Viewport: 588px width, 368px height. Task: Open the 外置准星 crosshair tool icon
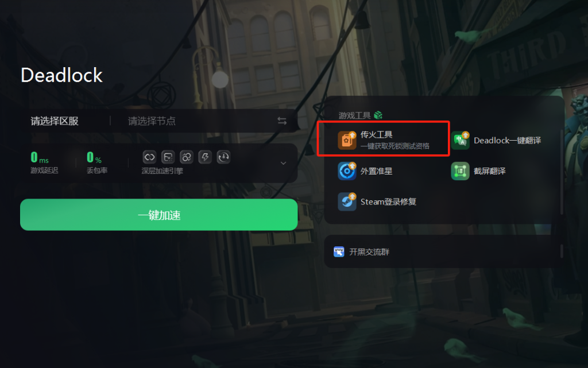point(347,171)
